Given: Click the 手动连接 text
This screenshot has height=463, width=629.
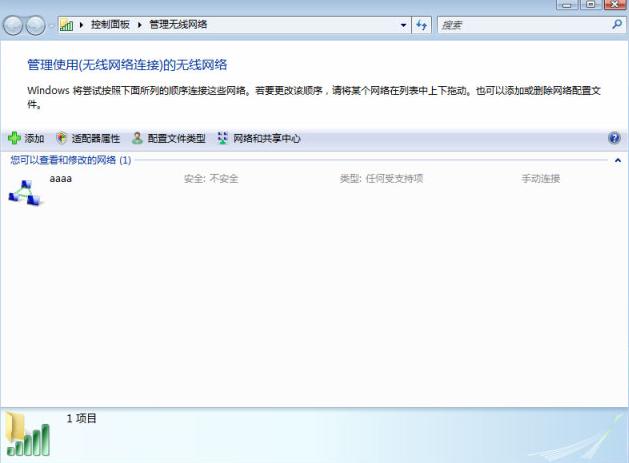Looking at the screenshot, I should tap(541, 179).
